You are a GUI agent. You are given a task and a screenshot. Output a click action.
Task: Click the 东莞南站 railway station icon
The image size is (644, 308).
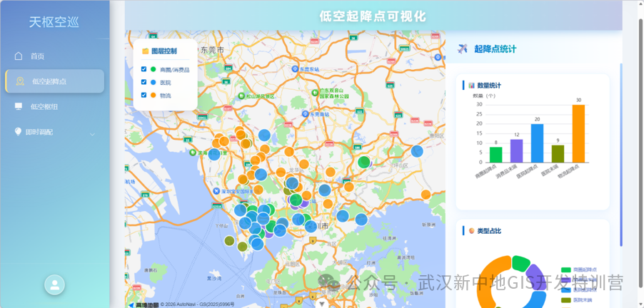pyautogui.click(x=305, y=113)
